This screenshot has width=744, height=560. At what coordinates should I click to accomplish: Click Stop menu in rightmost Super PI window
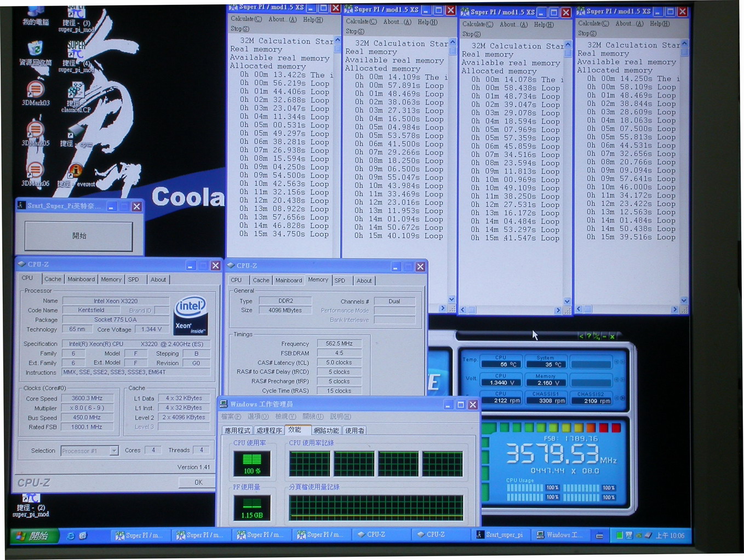coord(587,33)
